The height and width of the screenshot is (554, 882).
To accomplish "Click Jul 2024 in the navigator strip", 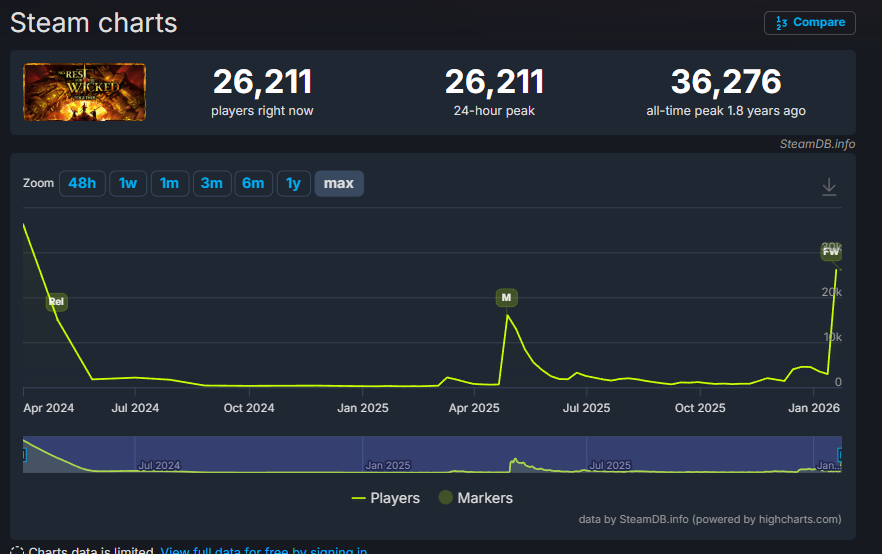I will (x=159, y=466).
